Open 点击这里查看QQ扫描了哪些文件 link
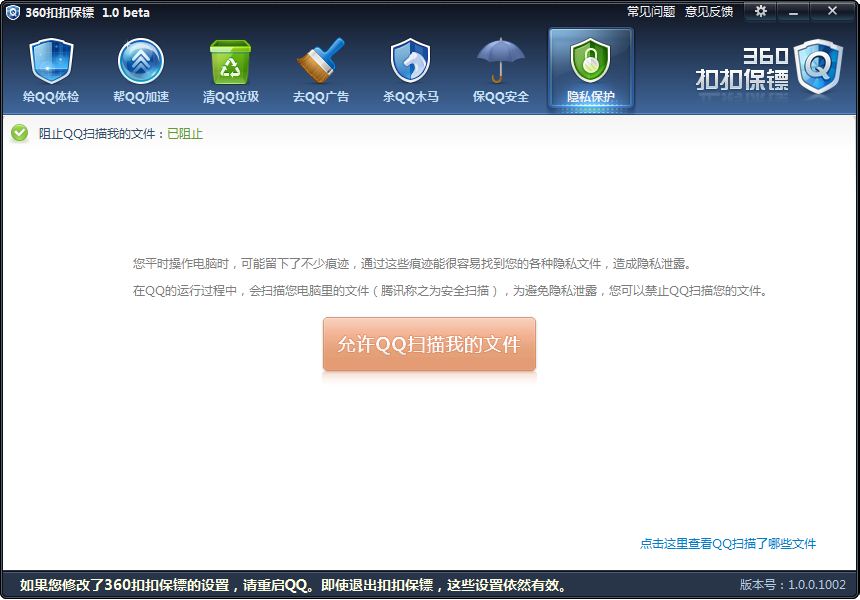 pos(728,544)
